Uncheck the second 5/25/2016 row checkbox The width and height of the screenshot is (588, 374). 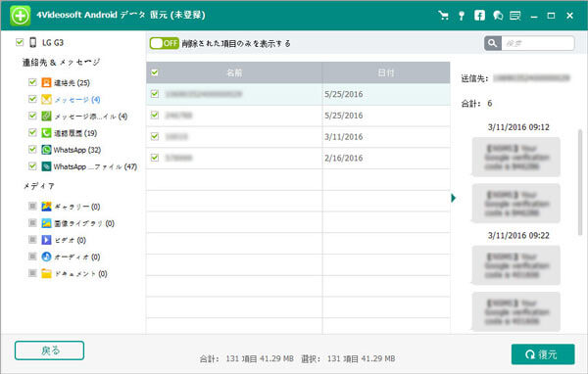click(155, 115)
